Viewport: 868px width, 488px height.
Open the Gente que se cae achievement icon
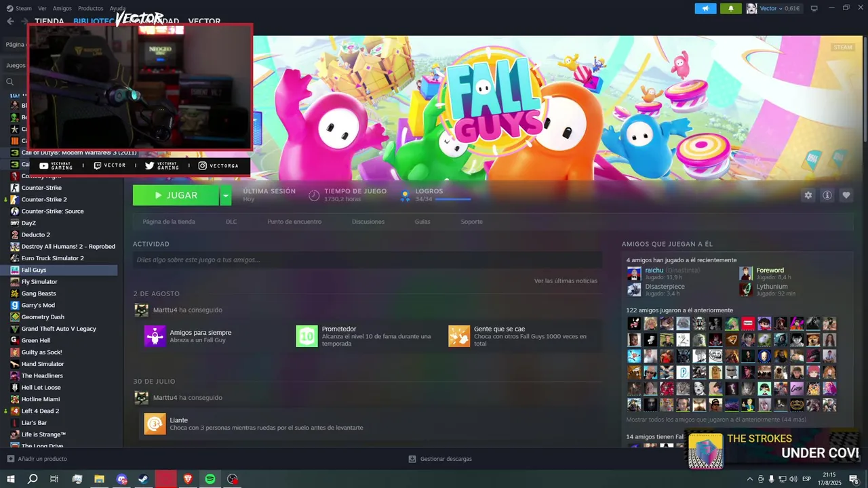[459, 336]
